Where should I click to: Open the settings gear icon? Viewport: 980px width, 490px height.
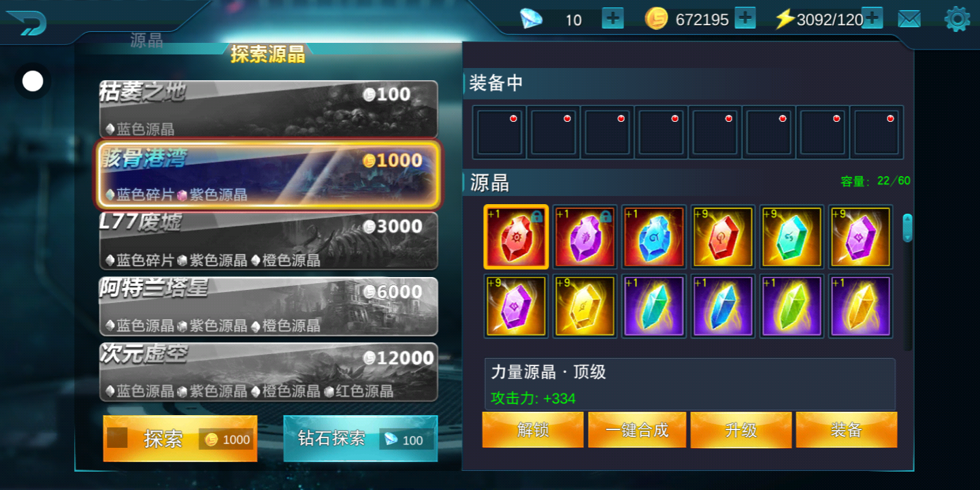click(957, 19)
